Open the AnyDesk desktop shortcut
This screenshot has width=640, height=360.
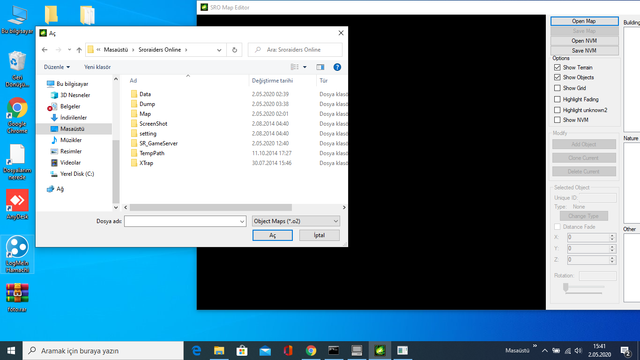point(17,204)
